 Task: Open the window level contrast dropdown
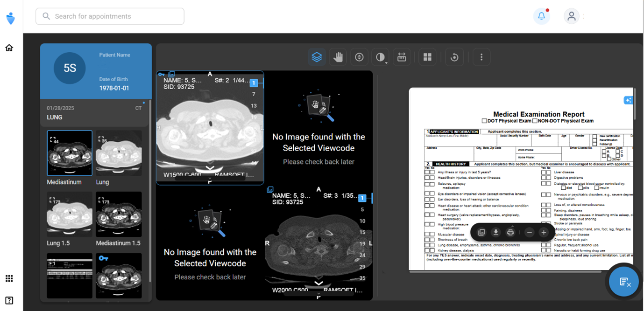pyautogui.click(x=381, y=57)
